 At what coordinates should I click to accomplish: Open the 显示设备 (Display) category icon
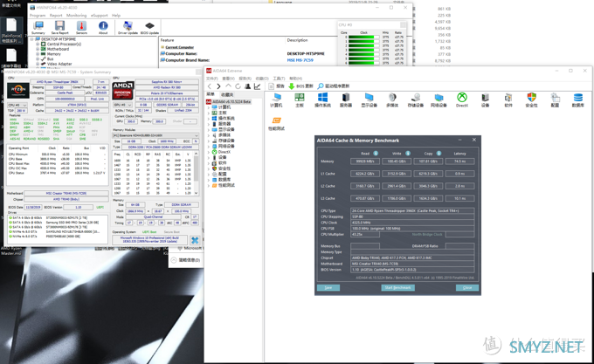[369, 100]
